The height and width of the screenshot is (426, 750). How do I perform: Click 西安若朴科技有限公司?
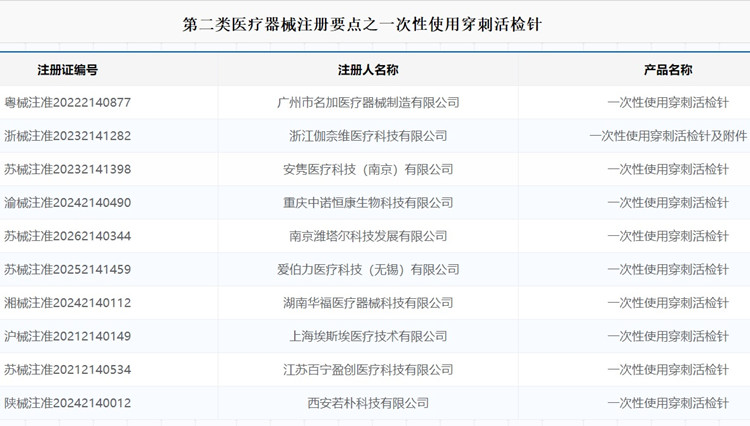pyautogui.click(x=368, y=404)
